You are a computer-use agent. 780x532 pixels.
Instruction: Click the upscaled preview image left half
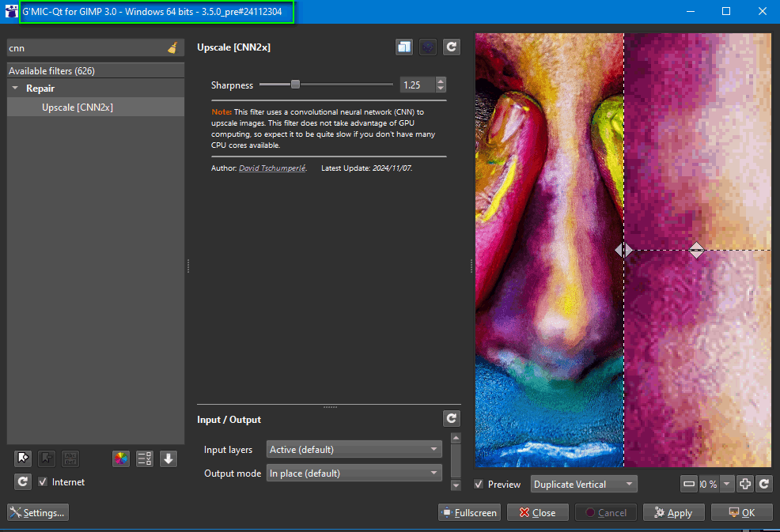549,250
